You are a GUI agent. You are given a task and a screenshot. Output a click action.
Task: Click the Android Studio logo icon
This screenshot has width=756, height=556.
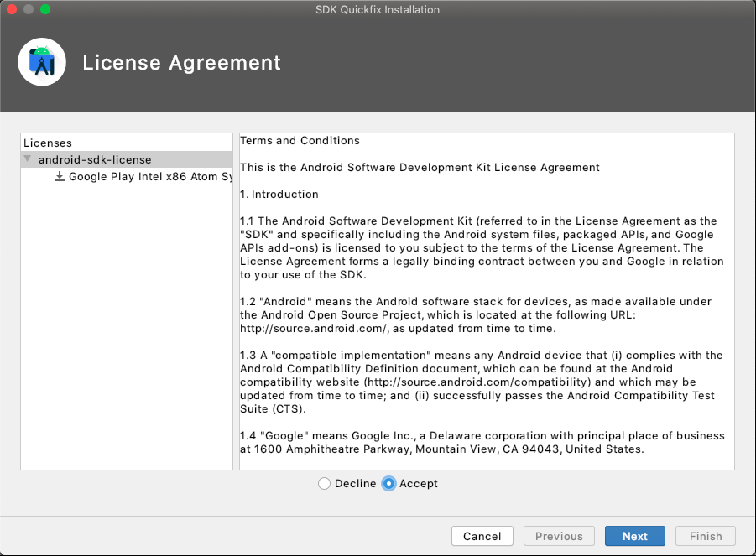[x=42, y=62]
